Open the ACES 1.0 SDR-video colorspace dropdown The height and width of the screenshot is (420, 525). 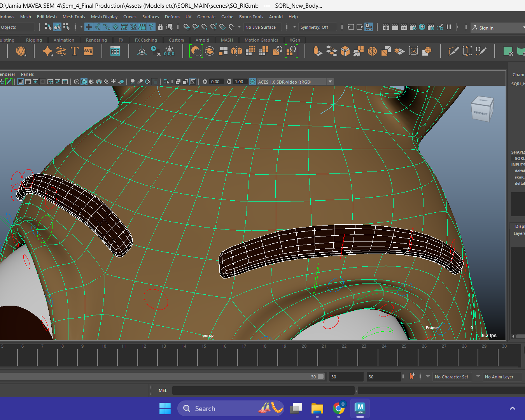click(x=330, y=81)
